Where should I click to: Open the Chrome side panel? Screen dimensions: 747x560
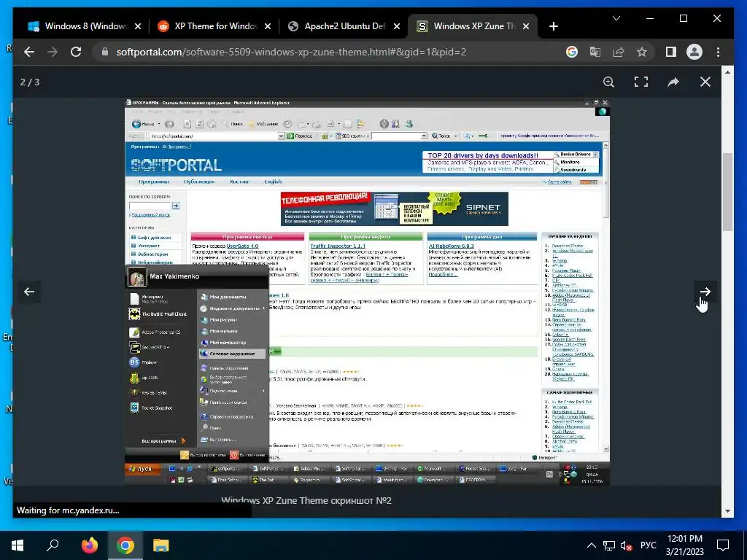click(671, 52)
